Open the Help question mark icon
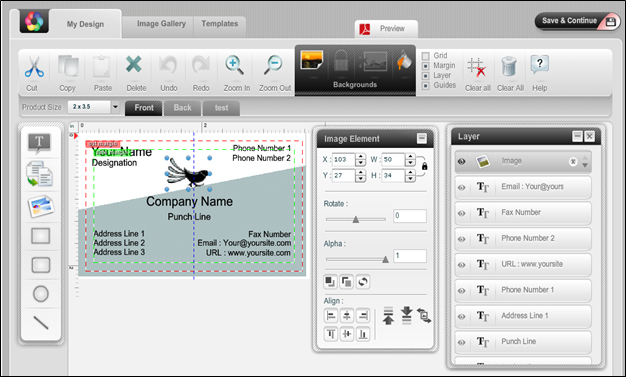Viewport: 626px width, 377px height. pos(539,64)
